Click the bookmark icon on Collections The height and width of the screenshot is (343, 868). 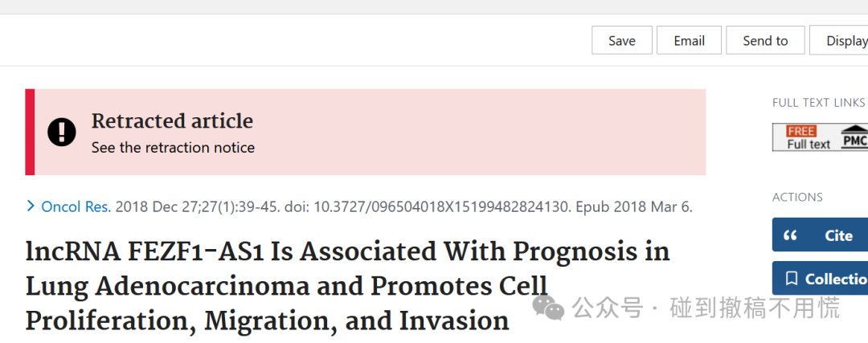point(792,279)
